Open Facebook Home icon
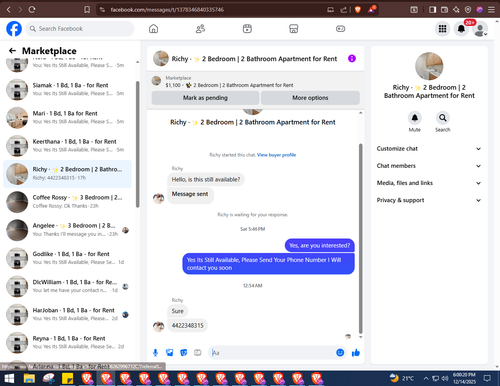500x386 pixels. click(x=153, y=29)
